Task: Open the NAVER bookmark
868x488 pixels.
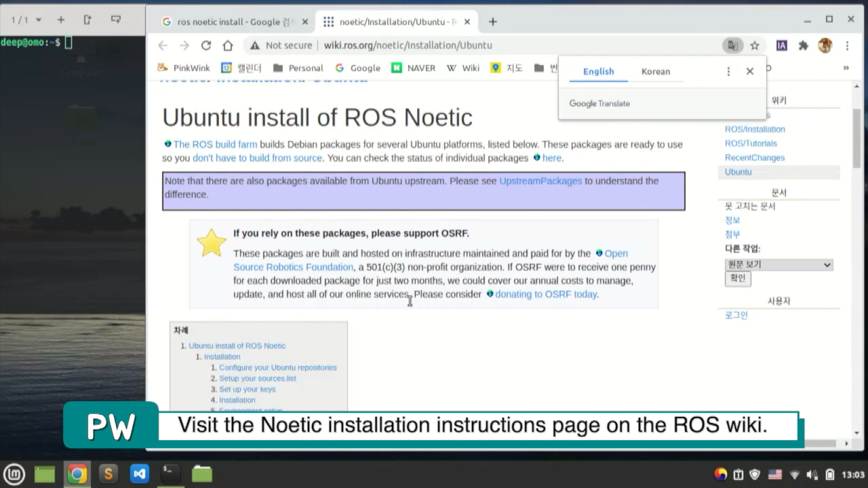Action: pyautogui.click(x=413, y=68)
